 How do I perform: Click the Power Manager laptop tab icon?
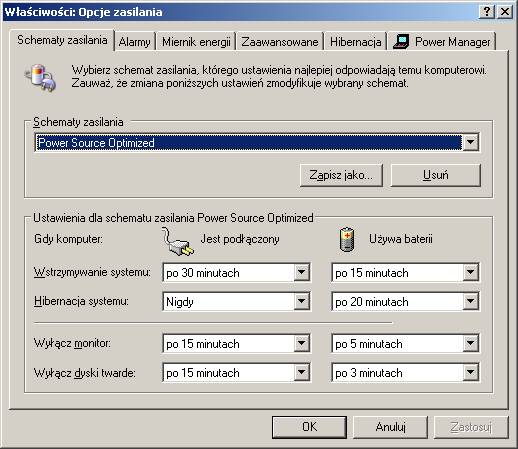[401, 42]
